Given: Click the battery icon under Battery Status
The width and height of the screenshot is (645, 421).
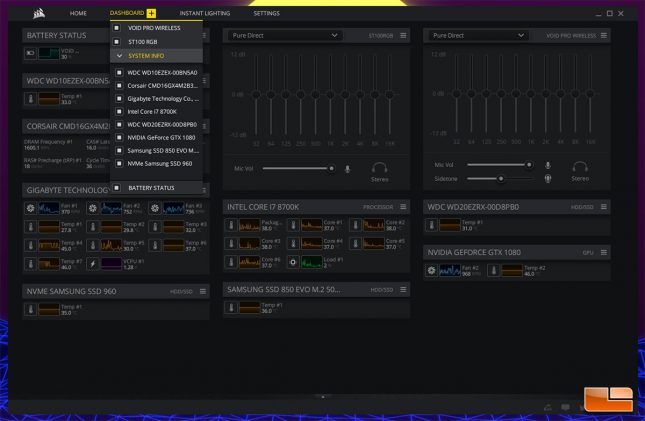Looking at the screenshot, I should coord(30,53).
